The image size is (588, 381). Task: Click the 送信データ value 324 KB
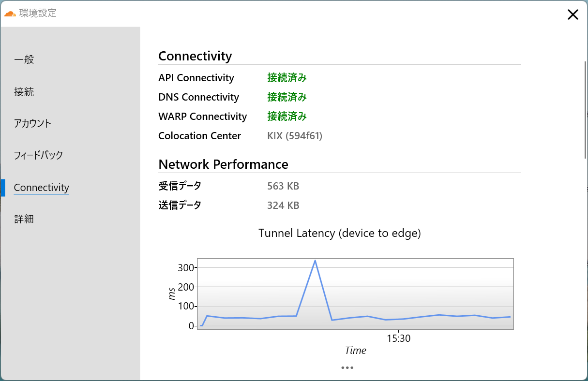(x=283, y=205)
